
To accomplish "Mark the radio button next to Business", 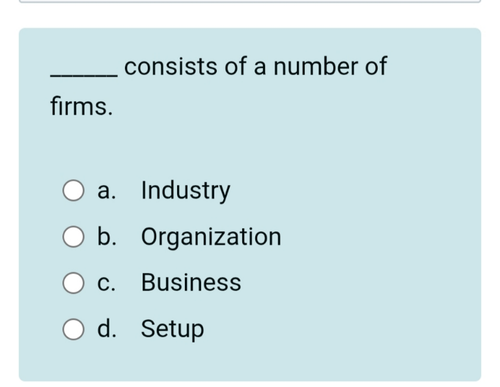I will pyautogui.click(x=73, y=283).
